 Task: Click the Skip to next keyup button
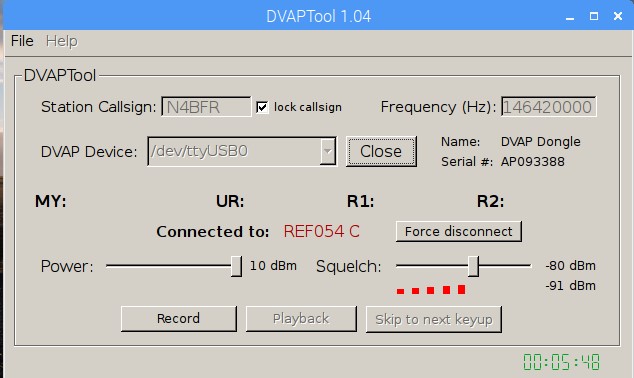434,319
